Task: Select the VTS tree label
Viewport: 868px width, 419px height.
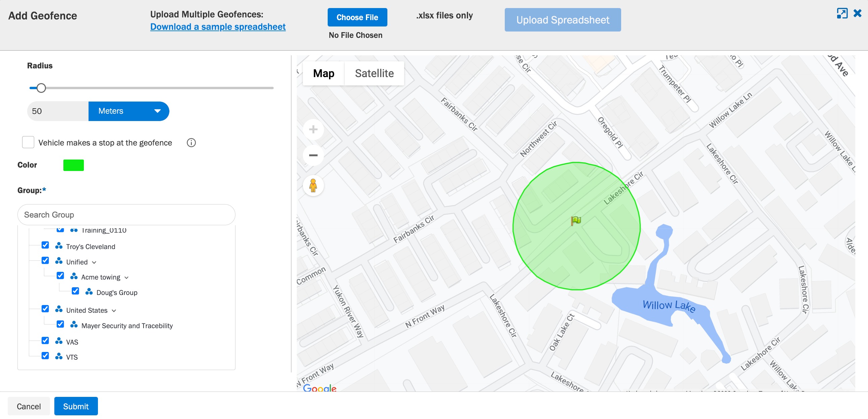Action: point(72,357)
